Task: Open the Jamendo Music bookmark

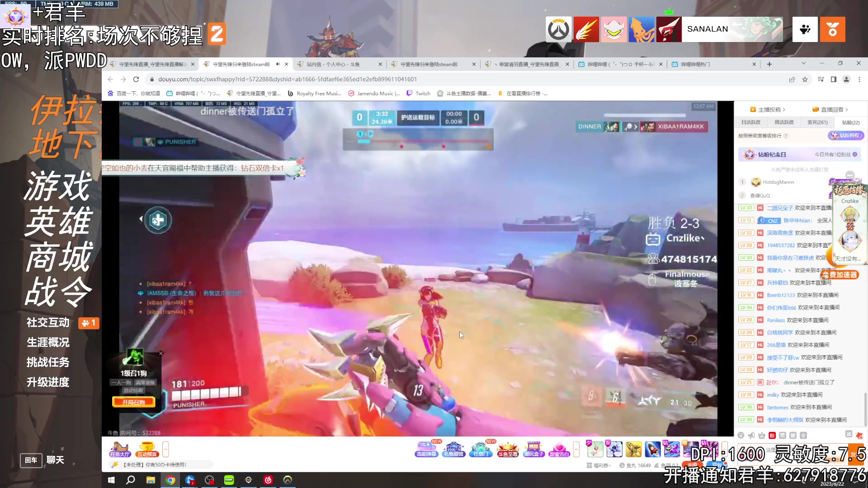Action: coord(374,94)
